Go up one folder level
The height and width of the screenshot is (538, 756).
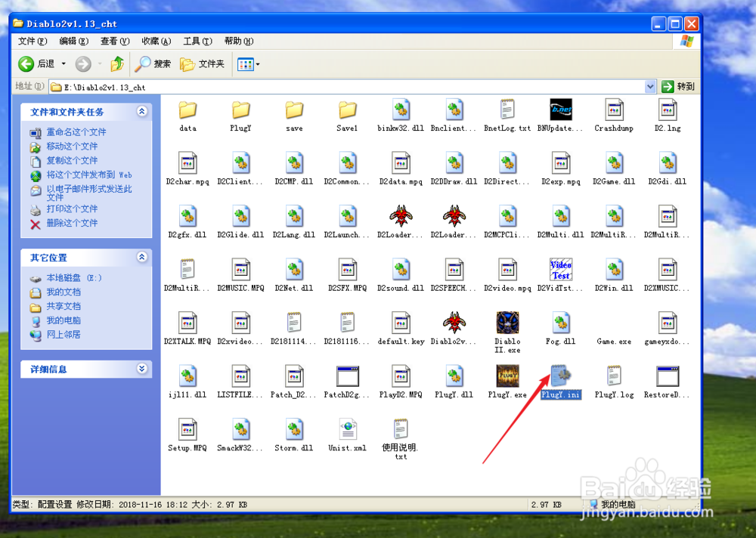(117, 63)
